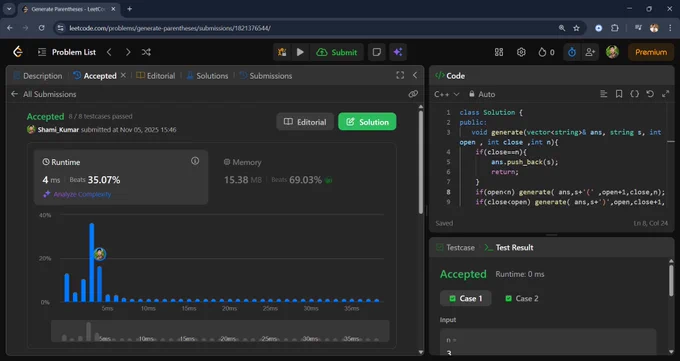The height and width of the screenshot is (361, 680).
Task: Open the notes icon
Action: coord(377,52)
